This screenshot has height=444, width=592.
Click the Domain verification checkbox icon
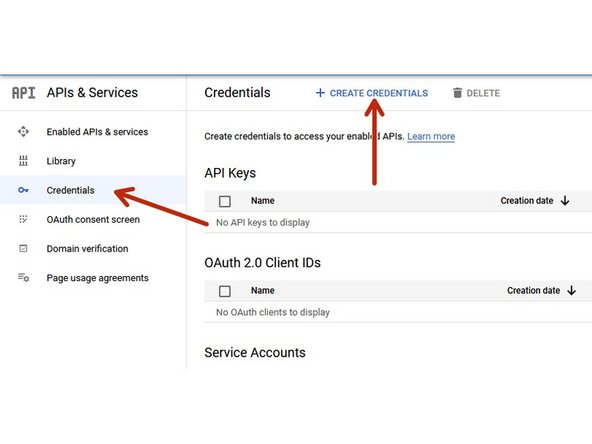click(23, 248)
